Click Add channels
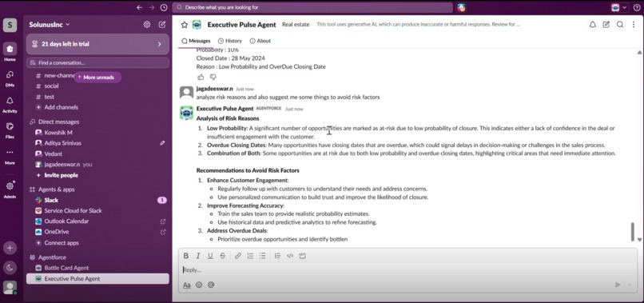The width and height of the screenshot is (644, 303). pyautogui.click(x=61, y=107)
